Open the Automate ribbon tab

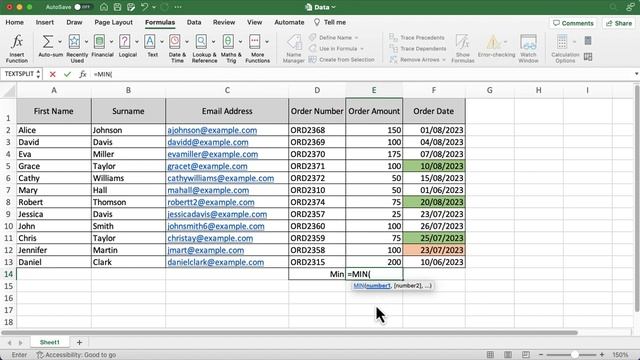(x=289, y=22)
